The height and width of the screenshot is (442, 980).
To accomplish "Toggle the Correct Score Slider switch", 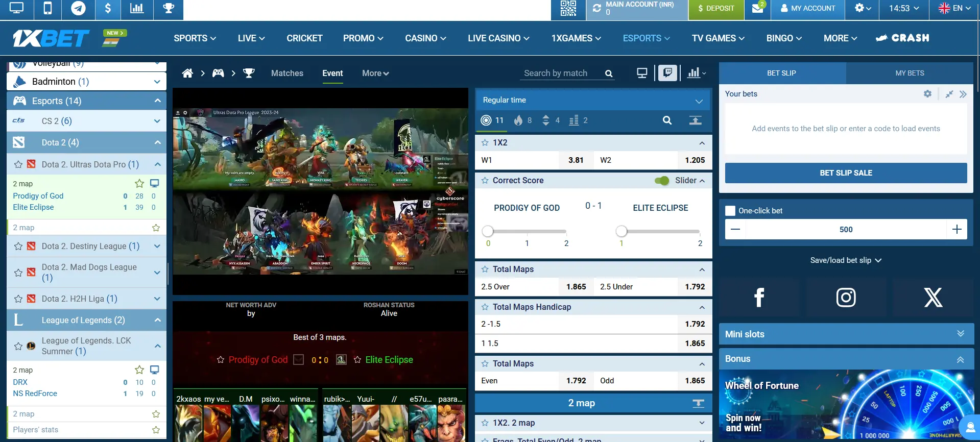I will (x=662, y=181).
